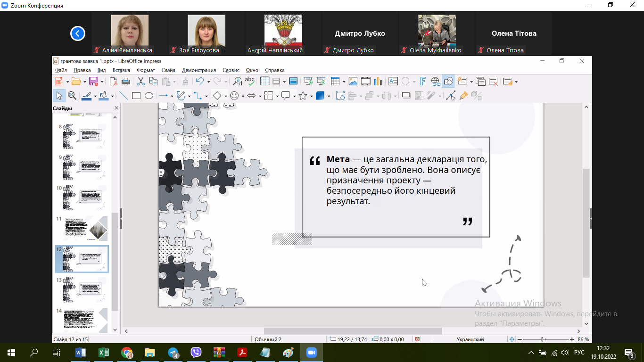The image size is (644, 362).
Task: Select slide 13 thumbnail in Слайды panel
Action: [82, 289]
